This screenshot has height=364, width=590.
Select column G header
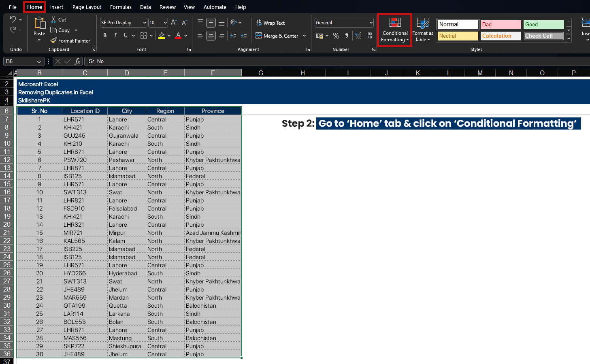pos(261,73)
